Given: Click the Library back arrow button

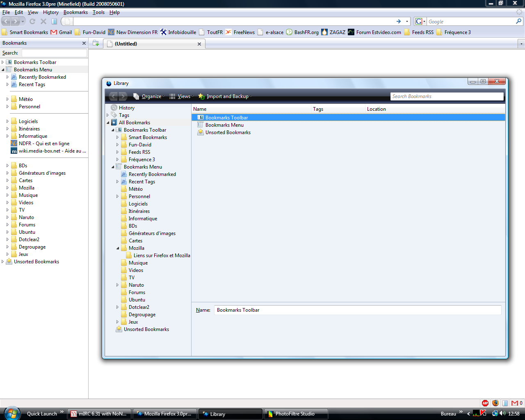Looking at the screenshot, I should [114, 96].
